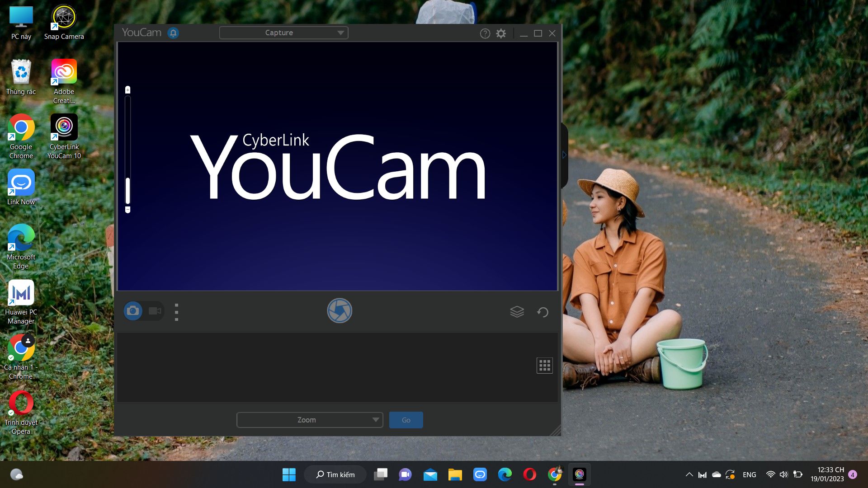Select Cá nhân 1 - Chrome shortcut

pyautogui.click(x=21, y=357)
